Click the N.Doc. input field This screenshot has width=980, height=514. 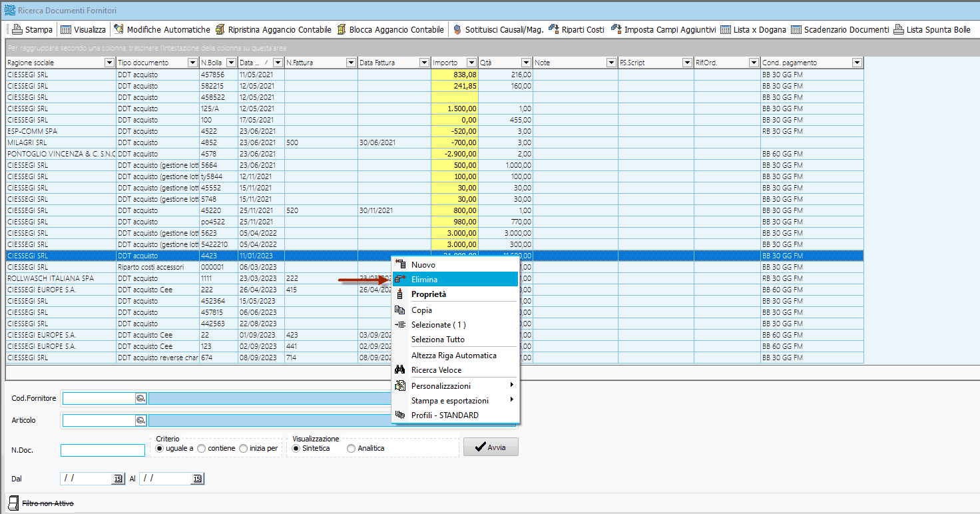click(103, 450)
